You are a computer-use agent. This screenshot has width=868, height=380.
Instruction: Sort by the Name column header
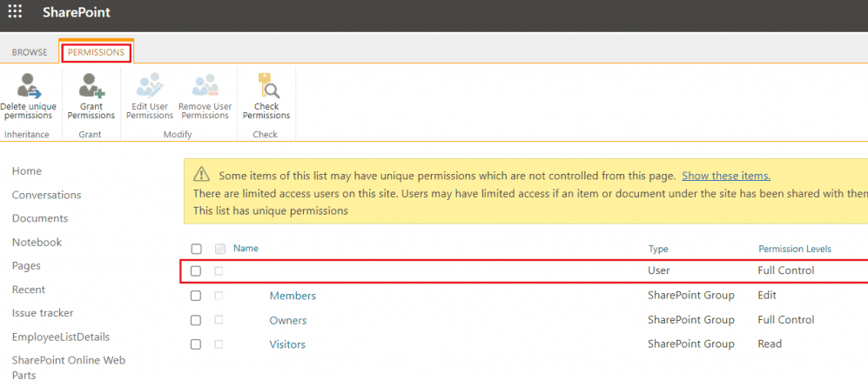pyautogui.click(x=246, y=249)
